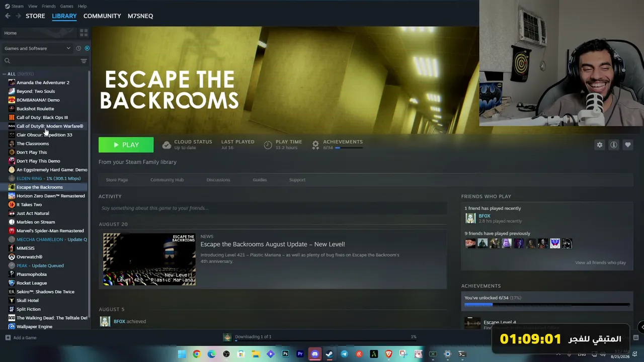This screenshot has height=362, width=644.
Task: Expand the Games and Software dropdown
Action: pos(38,48)
